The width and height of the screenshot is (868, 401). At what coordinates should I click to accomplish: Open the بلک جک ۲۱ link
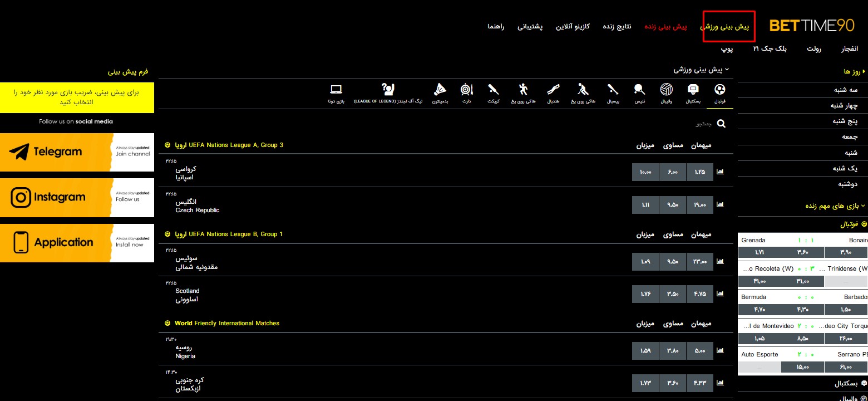[771, 49]
